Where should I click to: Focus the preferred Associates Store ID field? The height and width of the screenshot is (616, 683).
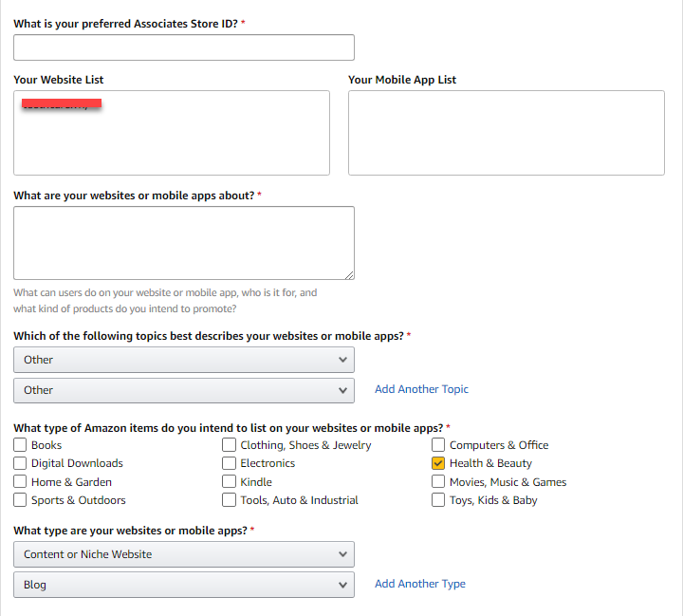(x=184, y=47)
